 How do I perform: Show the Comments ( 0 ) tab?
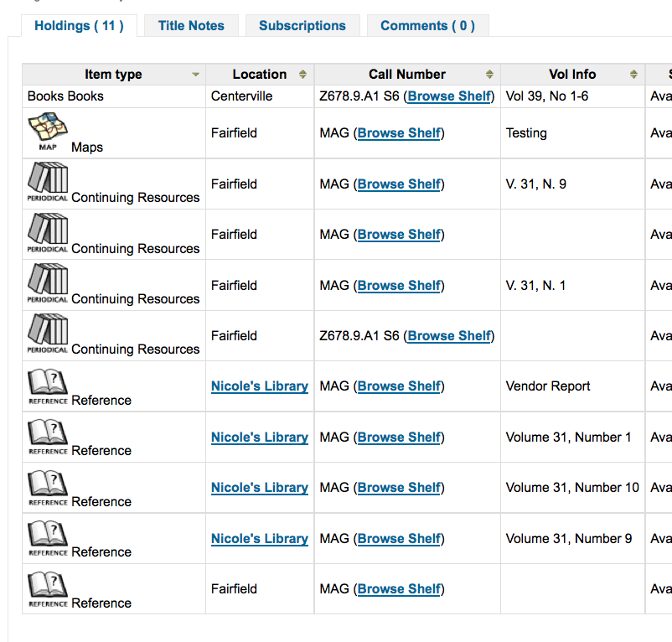click(x=427, y=26)
